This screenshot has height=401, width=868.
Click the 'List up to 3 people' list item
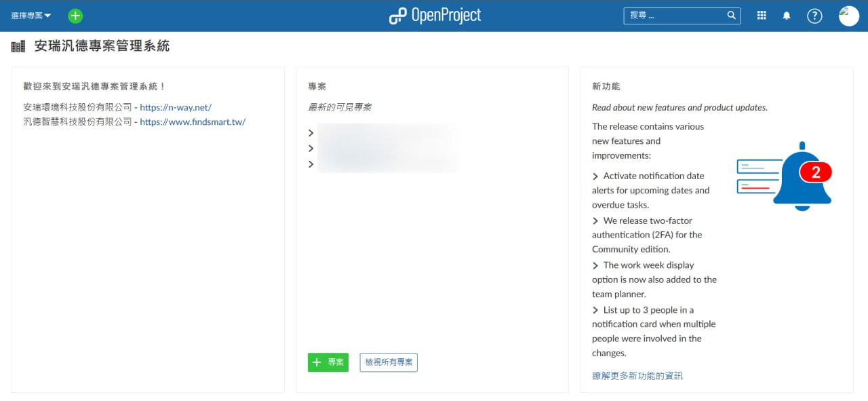tap(654, 331)
